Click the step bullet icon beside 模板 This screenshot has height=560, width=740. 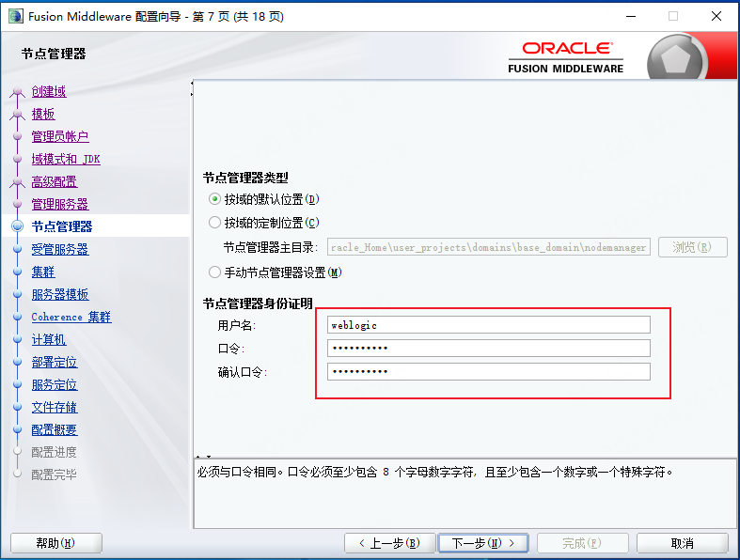18,114
